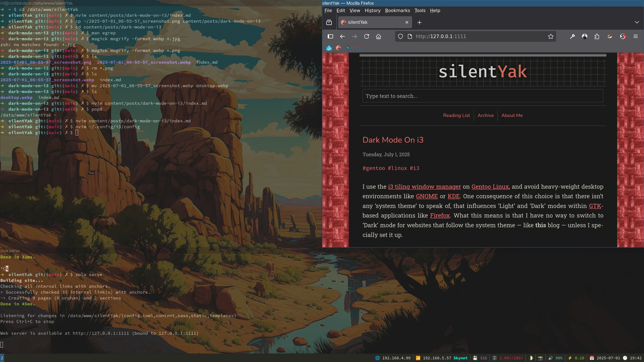Image resolution: width=644 pixels, height=362 pixels.
Task: Follow the #gentoo tag link
Action: point(374,168)
